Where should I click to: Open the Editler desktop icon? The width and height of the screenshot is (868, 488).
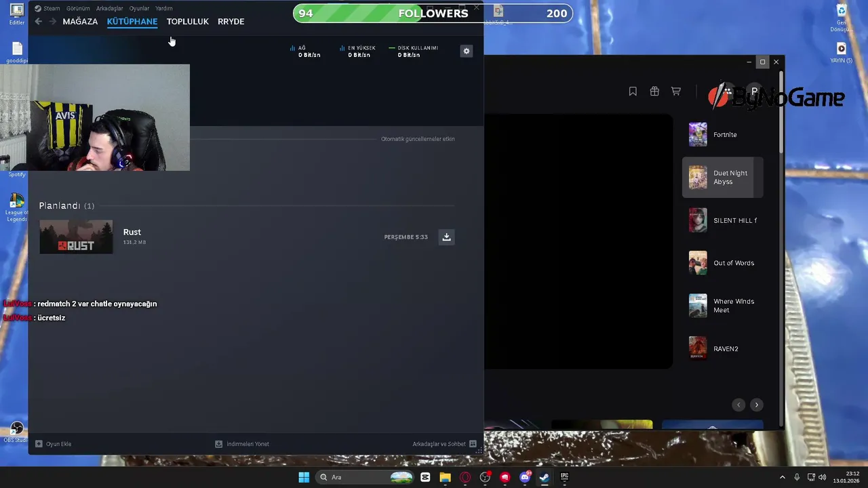click(17, 14)
